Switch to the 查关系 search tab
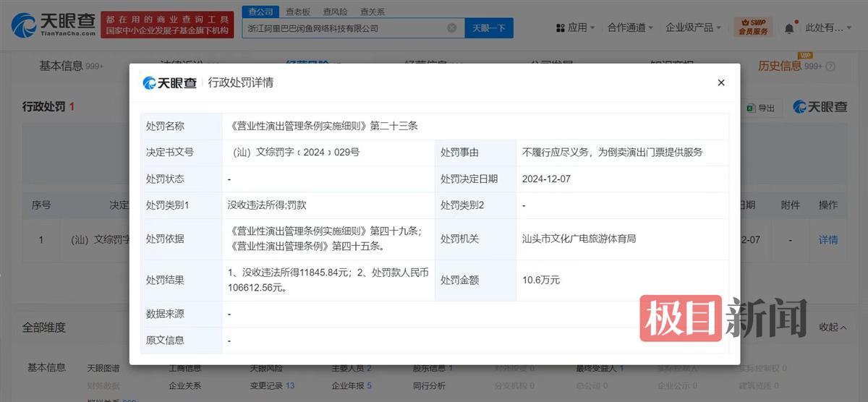Viewport: 868px width, 402px height. click(x=373, y=12)
